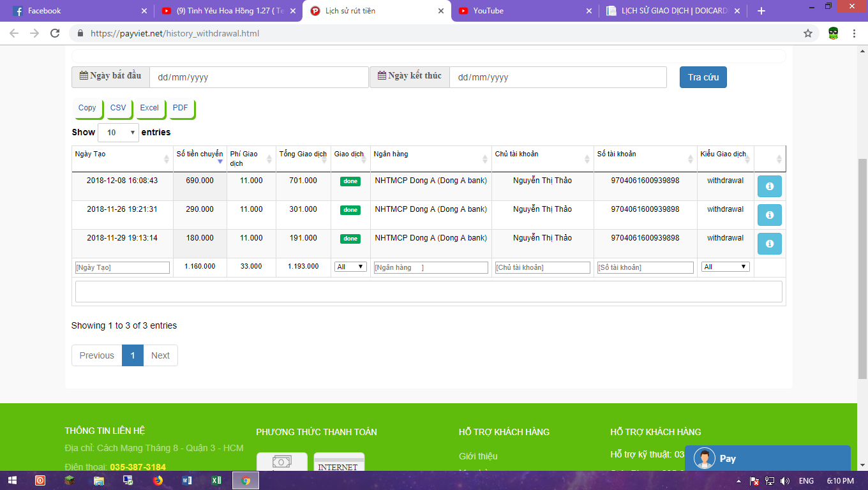868x490 pixels.
Task: Click Ngày bắt đầu date input field
Action: (x=258, y=77)
